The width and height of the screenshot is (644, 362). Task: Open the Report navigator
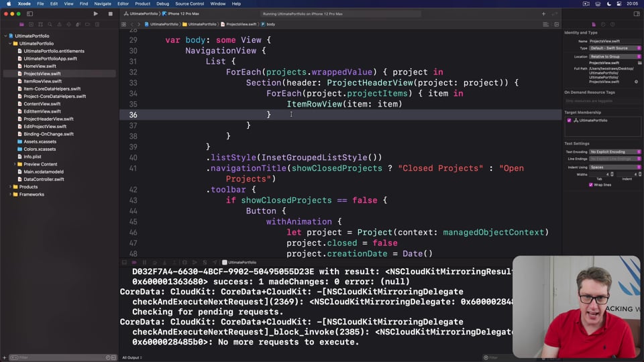[x=97, y=24]
